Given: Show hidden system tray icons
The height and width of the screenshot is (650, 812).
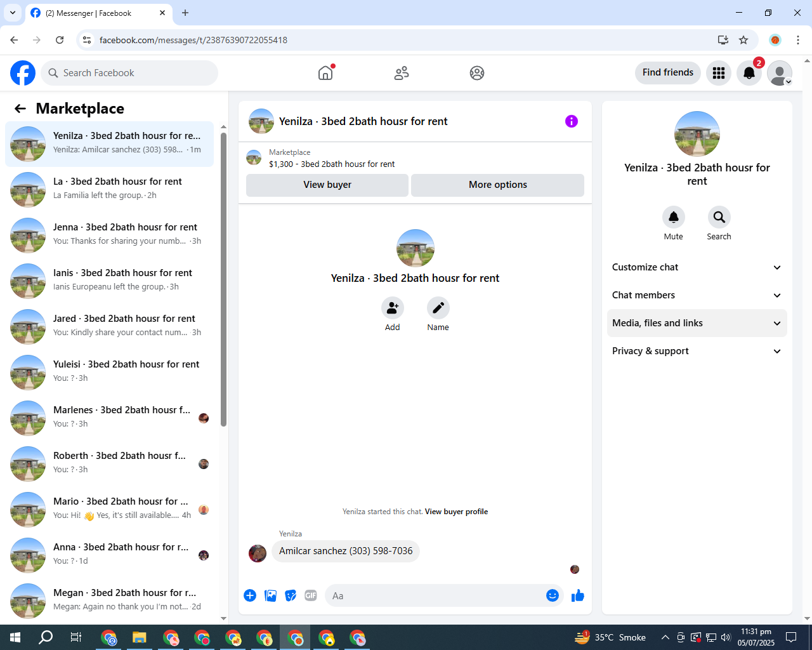Looking at the screenshot, I should click(x=665, y=637).
